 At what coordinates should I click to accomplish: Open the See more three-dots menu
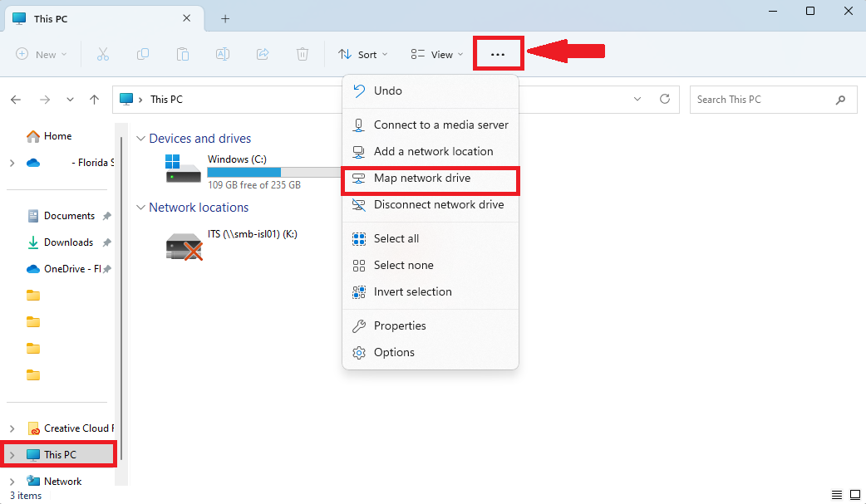498,54
